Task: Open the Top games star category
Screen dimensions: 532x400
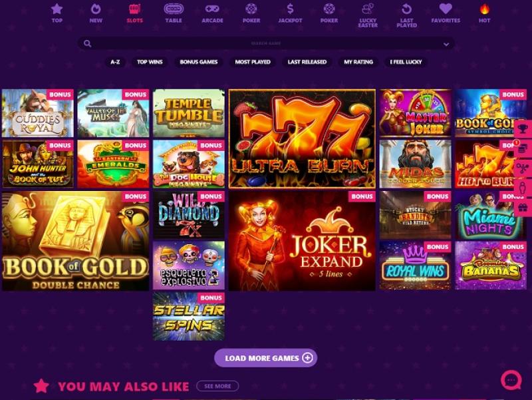Action: [57, 13]
